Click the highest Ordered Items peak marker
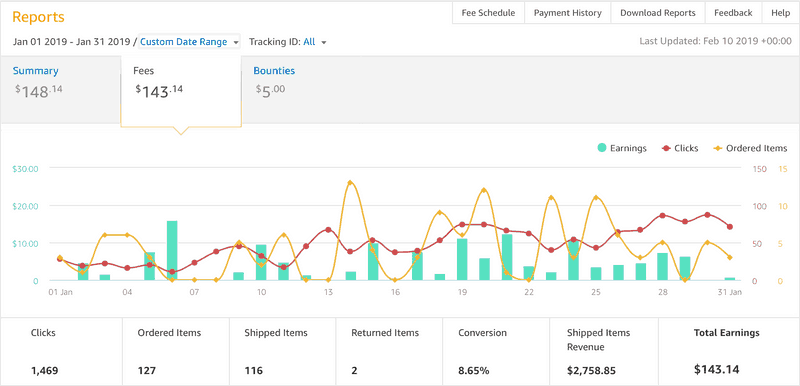Screen dimensions: 800x386 349,183
